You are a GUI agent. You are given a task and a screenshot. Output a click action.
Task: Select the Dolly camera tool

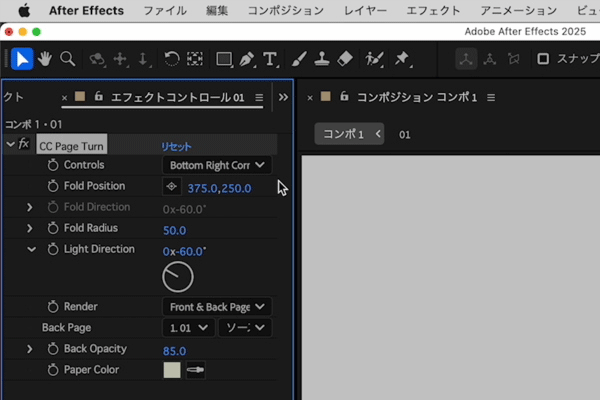(143, 59)
